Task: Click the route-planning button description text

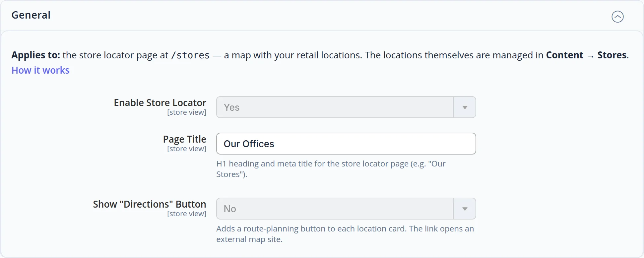Action: pyautogui.click(x=345, y=234)
